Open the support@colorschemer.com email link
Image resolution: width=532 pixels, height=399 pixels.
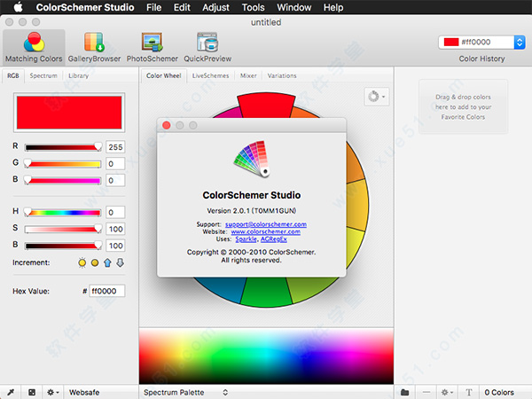[266, 224]
